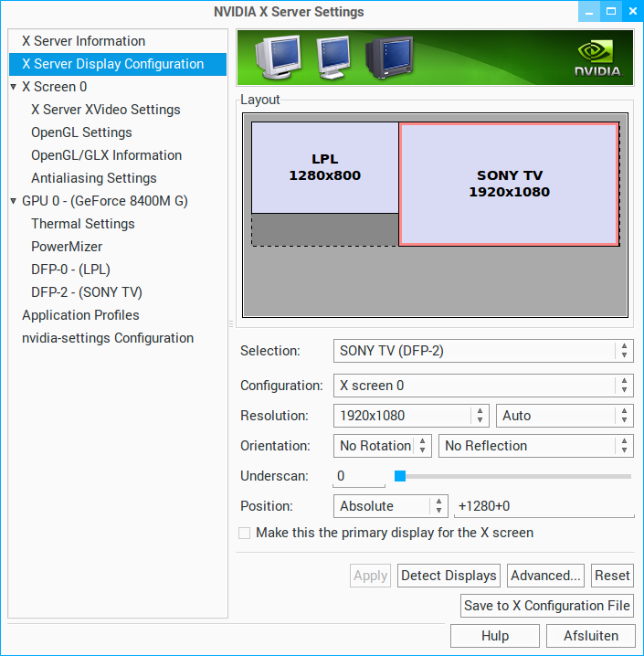Open OpenGL Settings page
Image resolution: width=644 pixels, height=656 pixels.
81,132
